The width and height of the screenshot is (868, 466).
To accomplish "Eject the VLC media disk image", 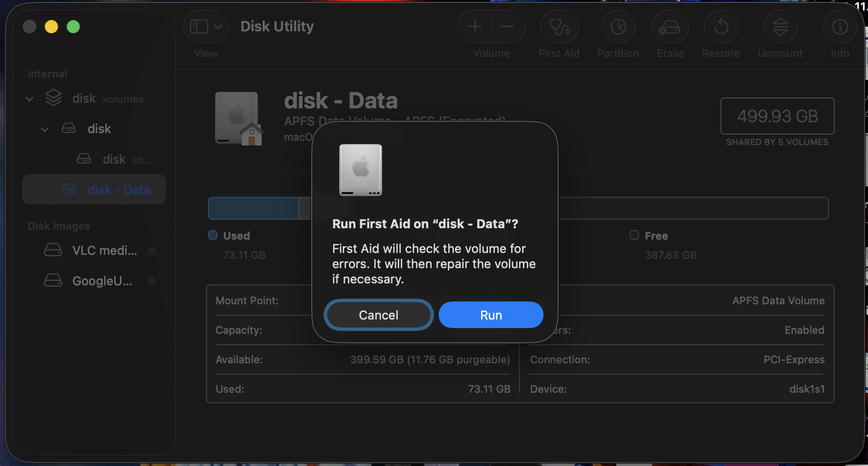I will (152, 250).
